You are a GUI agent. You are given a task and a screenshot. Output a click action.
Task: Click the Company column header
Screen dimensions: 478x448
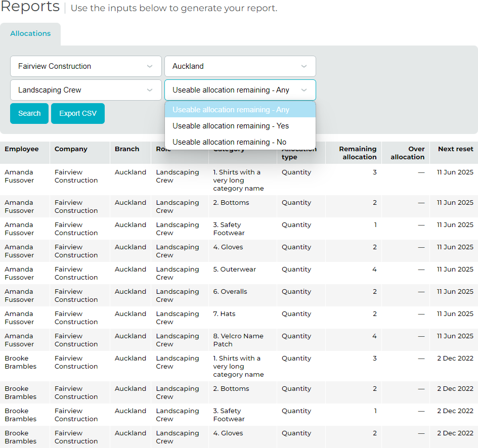click(71, 149)
